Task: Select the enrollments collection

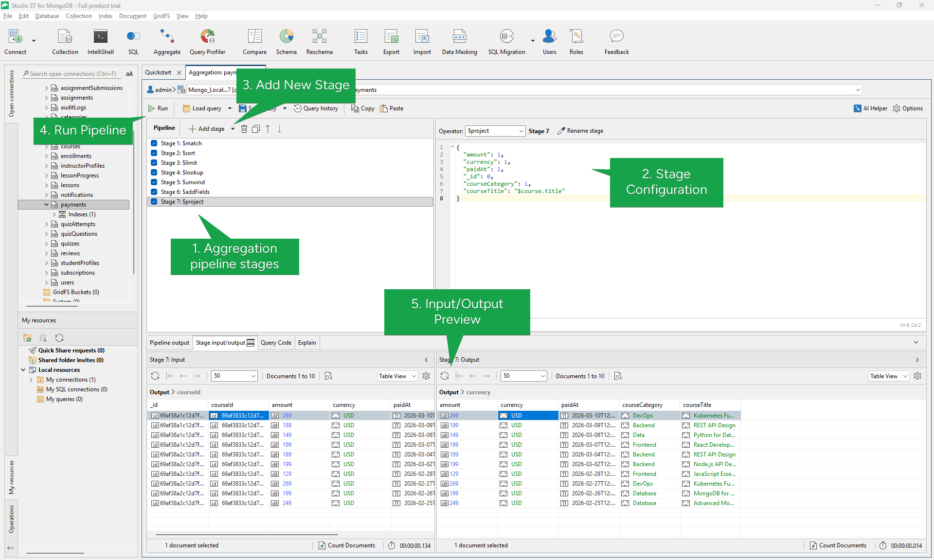Action: (76, 156)
